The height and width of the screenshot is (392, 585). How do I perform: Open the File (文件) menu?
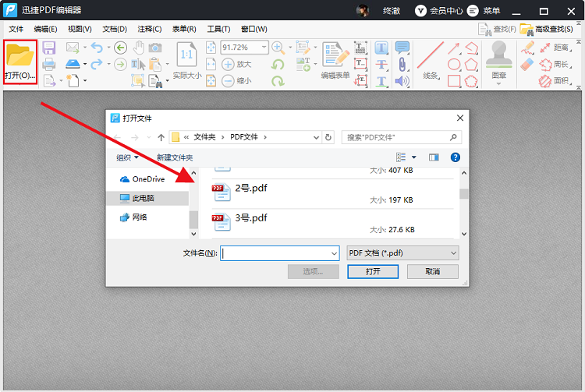(x=16, y=29)
